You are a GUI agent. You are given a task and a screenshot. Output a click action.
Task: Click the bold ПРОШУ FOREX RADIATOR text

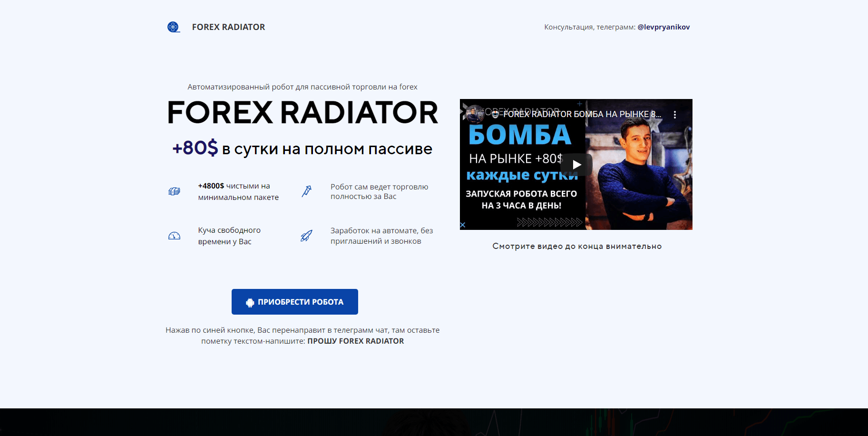click(x=356, y=341)
